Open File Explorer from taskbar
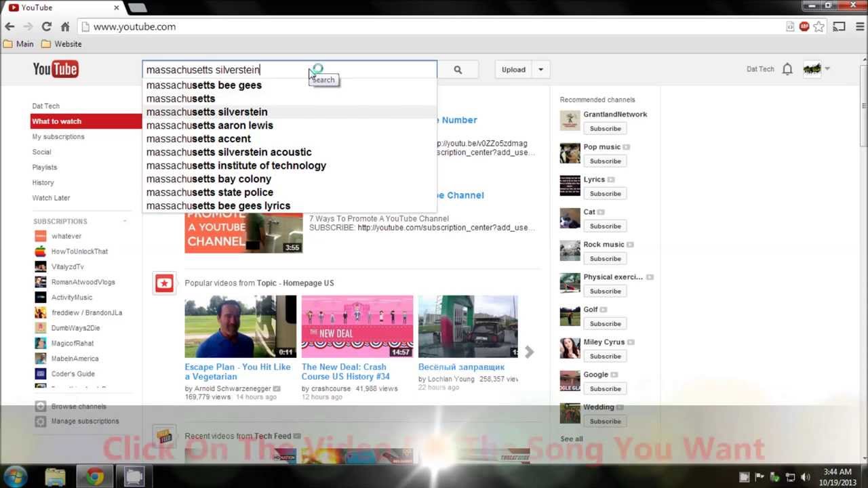The image size is (868, 488). [x=55, y=477]
